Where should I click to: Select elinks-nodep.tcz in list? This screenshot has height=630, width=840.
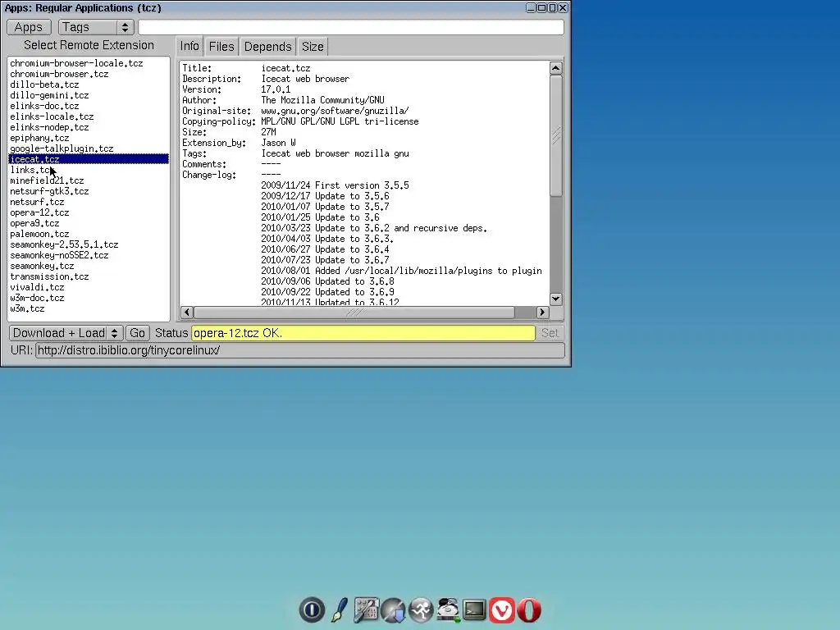coord(89,127)
